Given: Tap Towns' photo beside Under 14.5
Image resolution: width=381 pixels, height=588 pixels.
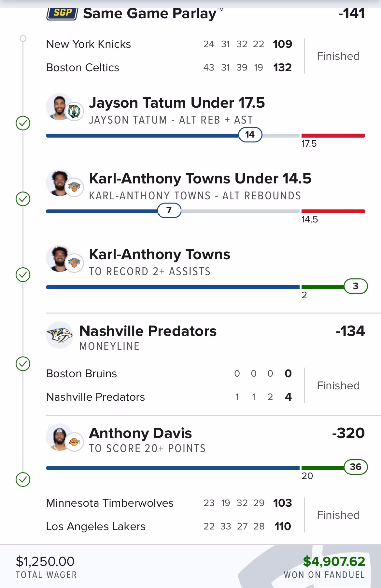Looking at the screenshot, I should pos(59,182).
